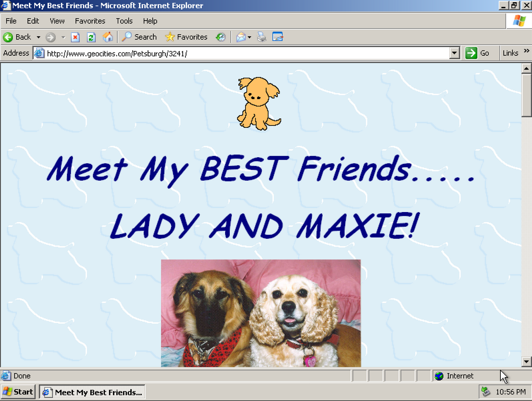Image resolution: width=532 pixels, height=401 pixels.
Task: Expand the Back button history dropdown arrow
Action: point(38,37)
